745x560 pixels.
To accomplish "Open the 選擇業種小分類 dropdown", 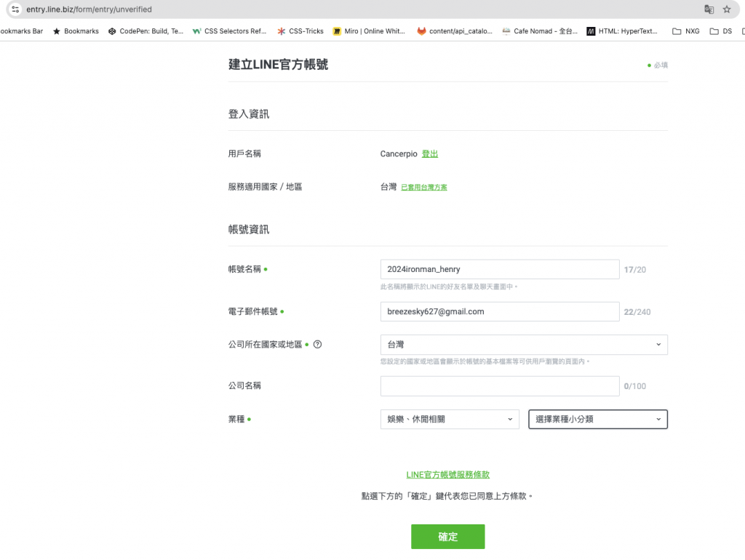I will click(x=598, y=420).
